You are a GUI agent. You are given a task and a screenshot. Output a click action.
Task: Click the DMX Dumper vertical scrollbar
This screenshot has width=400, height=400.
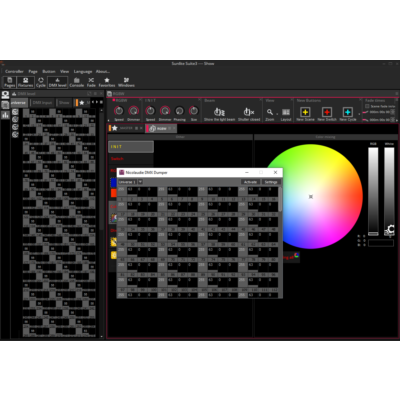tap(280, 199)
